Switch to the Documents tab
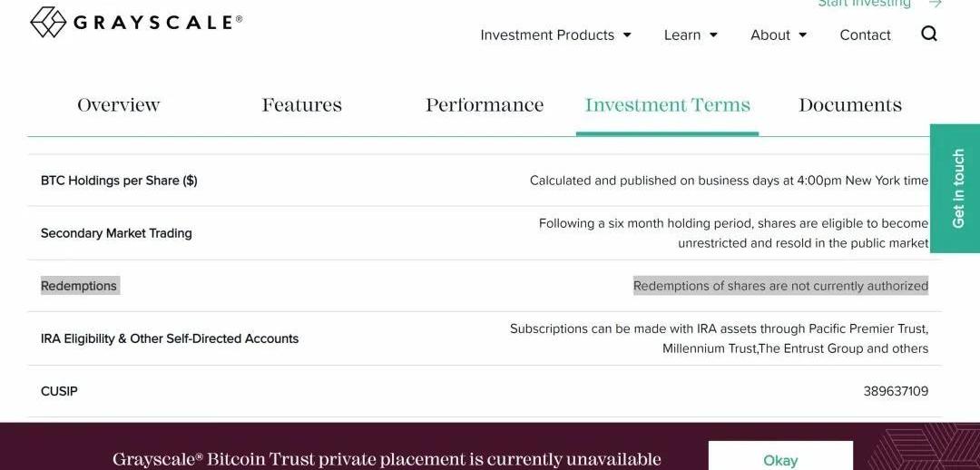This screenshot has height=470, width=980. [x=850, y=105]
